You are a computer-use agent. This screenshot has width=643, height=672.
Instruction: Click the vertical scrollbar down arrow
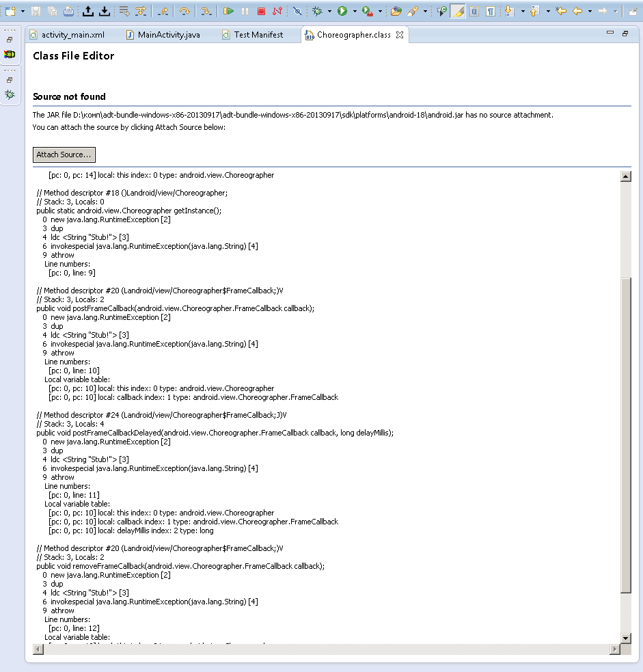(x=625, y=638)
